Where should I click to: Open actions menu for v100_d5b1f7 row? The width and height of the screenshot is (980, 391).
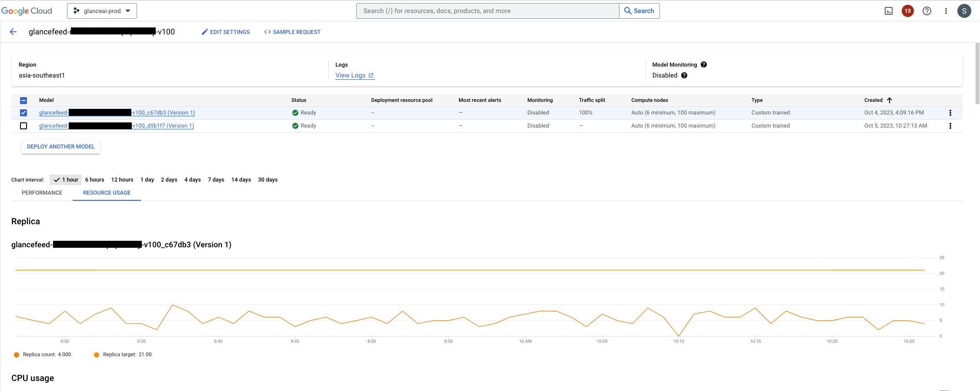tap(950, 126)
